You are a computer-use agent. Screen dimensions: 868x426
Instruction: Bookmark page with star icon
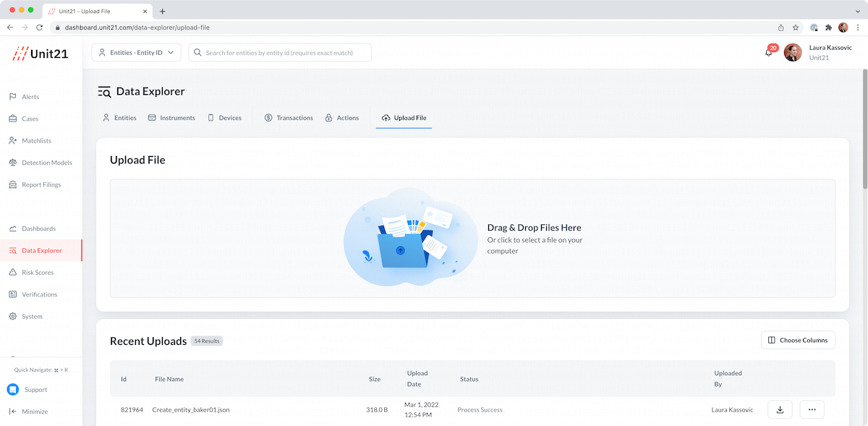[x=796, y=27]
